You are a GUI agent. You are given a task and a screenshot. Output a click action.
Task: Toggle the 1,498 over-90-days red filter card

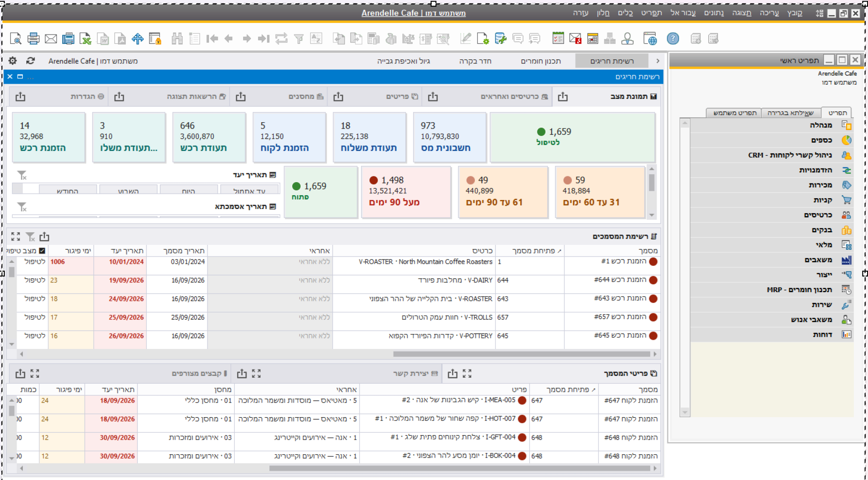(x=406, y=191)
